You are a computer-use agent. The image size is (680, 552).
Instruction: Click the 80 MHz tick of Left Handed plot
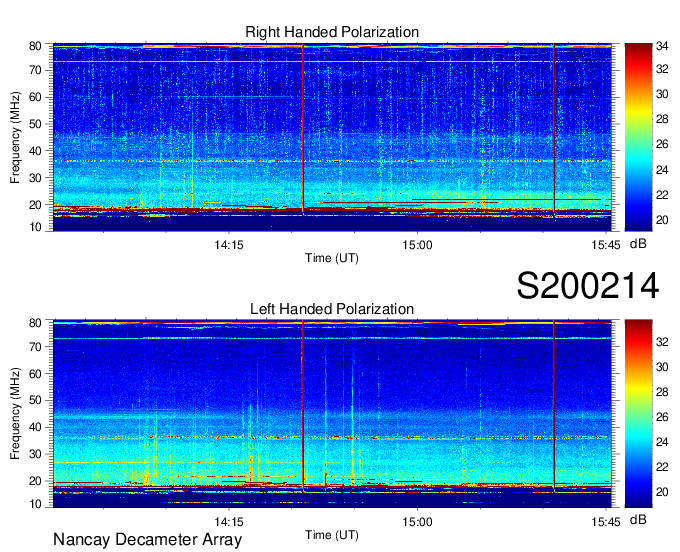[x=35, y=323]
